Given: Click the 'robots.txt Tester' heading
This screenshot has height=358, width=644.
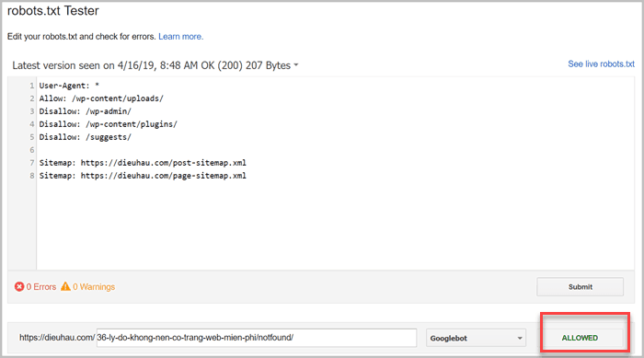Looking at the screenshot, I should (x=53, y=11).
